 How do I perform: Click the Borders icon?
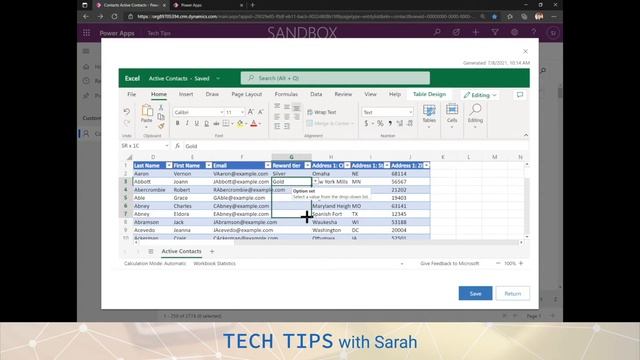226,123
